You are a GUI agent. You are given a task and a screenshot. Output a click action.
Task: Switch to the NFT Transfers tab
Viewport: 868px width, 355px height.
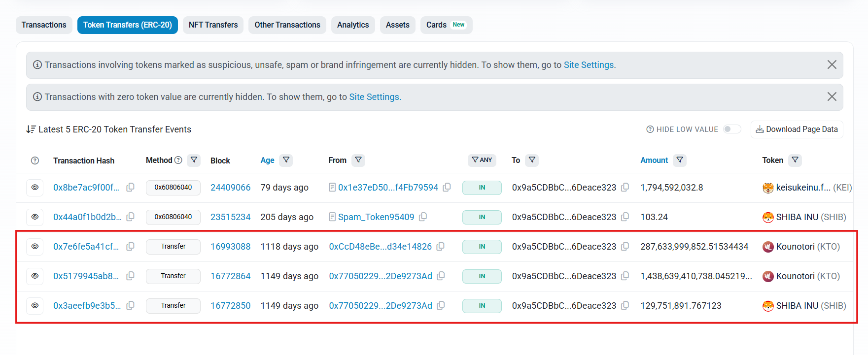(213, 25)
